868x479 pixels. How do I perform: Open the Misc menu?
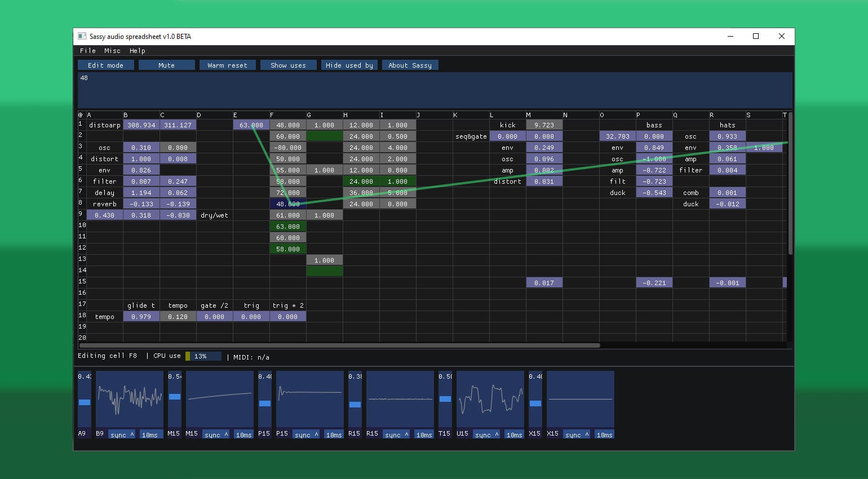tap(112, 51)
